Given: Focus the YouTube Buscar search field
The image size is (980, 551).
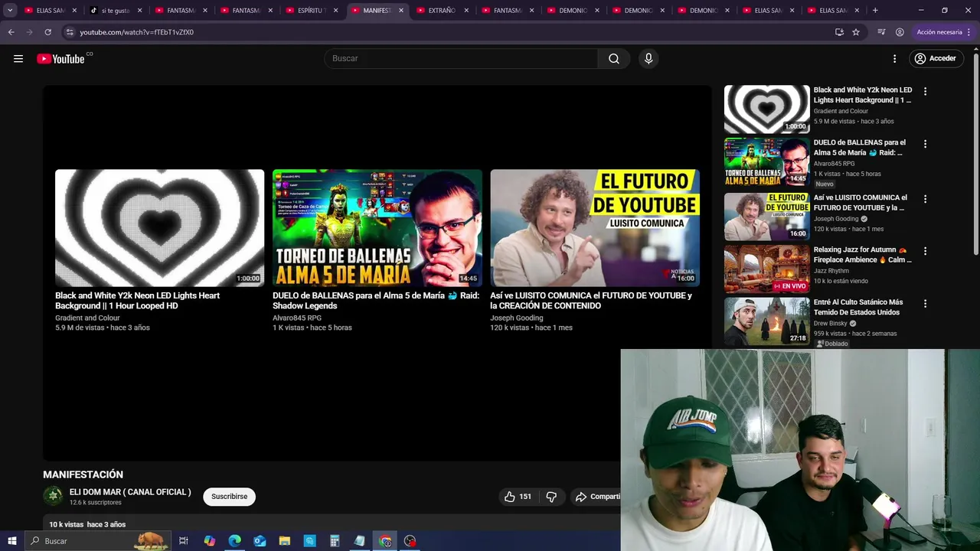Looking at the screenshot, I should click(x=461, y=59).
